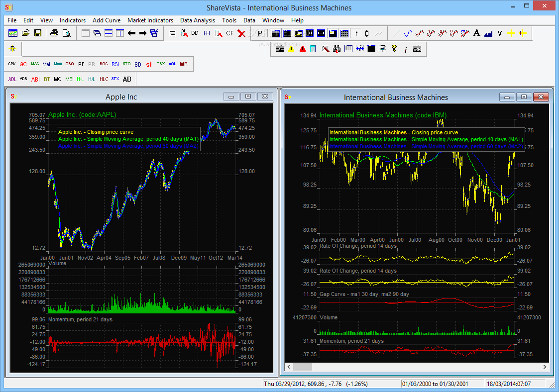Click the chart calendar icon at toolbar start

click(13, 33)
